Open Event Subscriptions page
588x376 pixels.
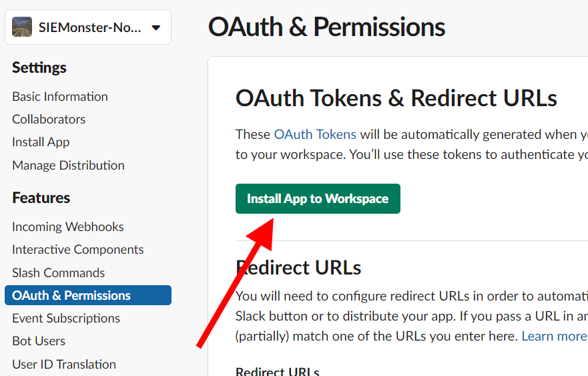(66, 318)
